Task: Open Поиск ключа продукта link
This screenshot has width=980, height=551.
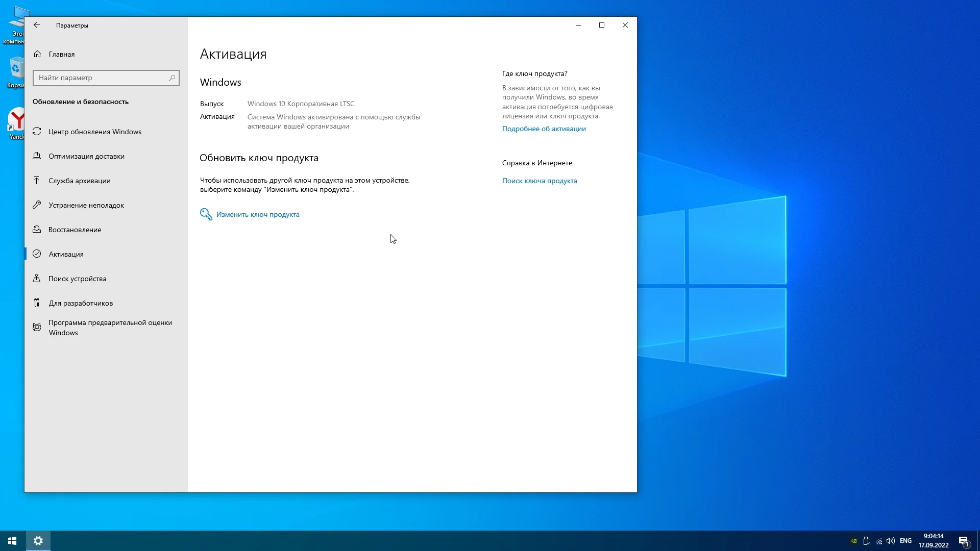Action: pos(539,181)
